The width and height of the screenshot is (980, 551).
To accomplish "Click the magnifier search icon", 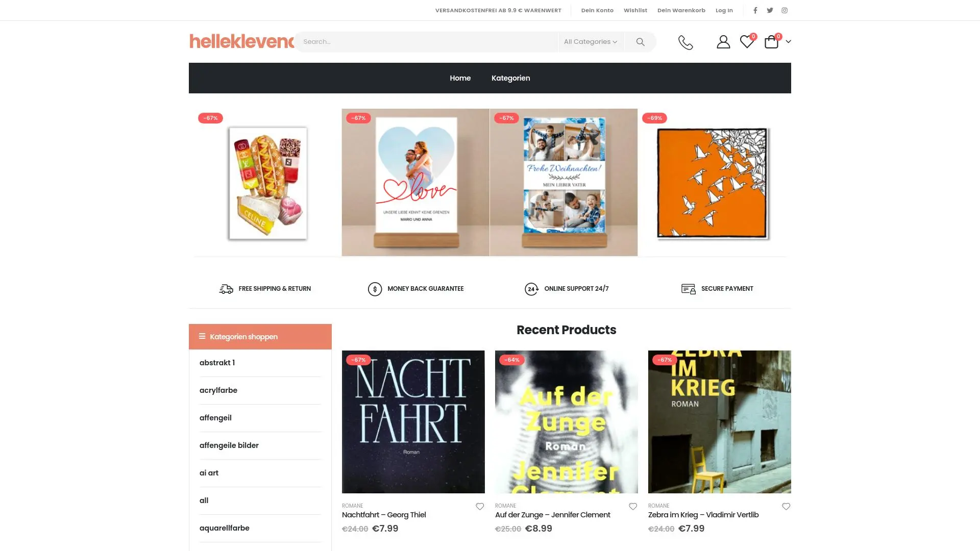I will pos(640,42).
